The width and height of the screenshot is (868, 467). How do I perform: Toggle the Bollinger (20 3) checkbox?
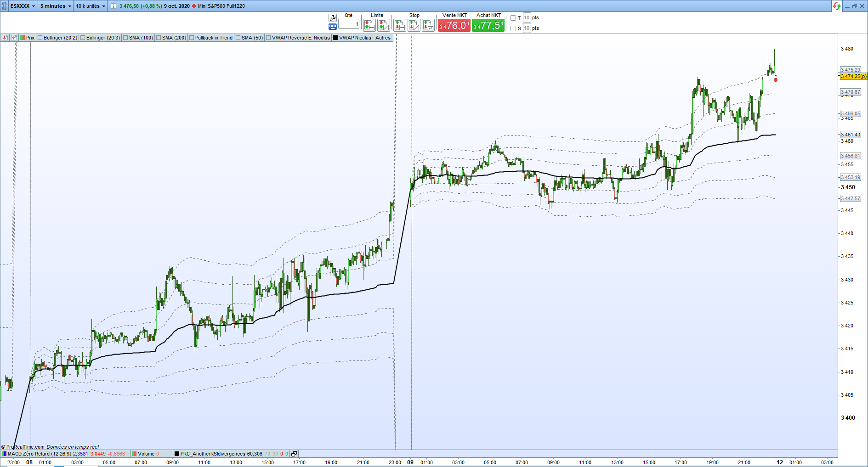tap(83, 38)
